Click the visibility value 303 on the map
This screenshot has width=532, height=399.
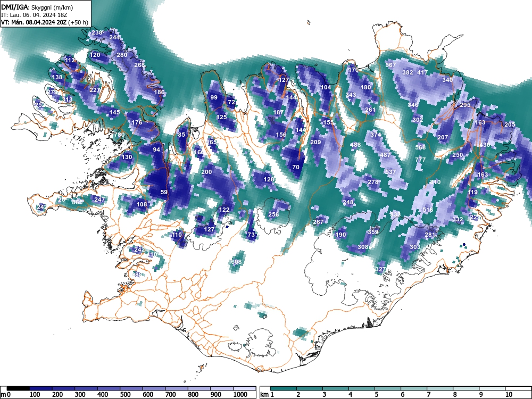point(415,247)
